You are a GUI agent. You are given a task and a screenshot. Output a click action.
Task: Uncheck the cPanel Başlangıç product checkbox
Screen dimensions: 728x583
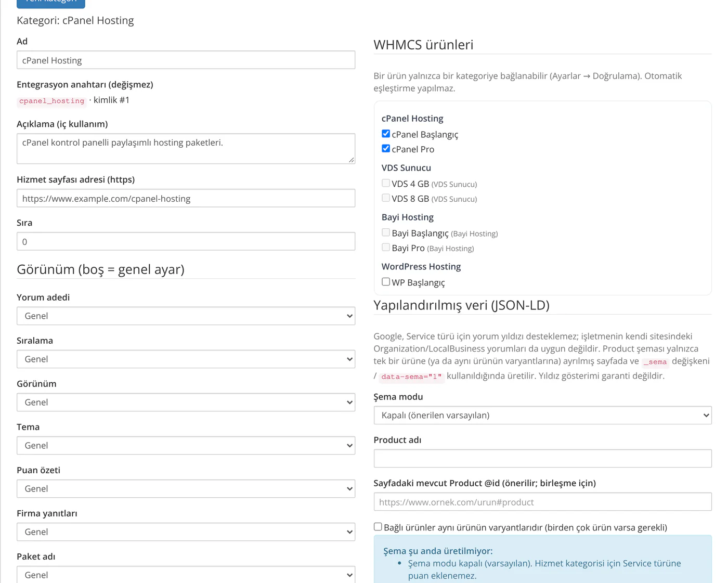386,134
